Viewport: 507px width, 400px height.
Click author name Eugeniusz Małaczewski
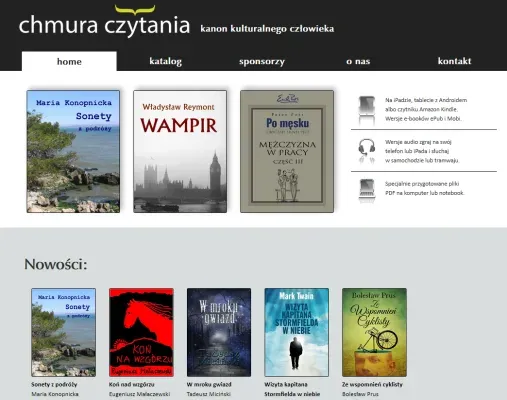pos(140,394)
